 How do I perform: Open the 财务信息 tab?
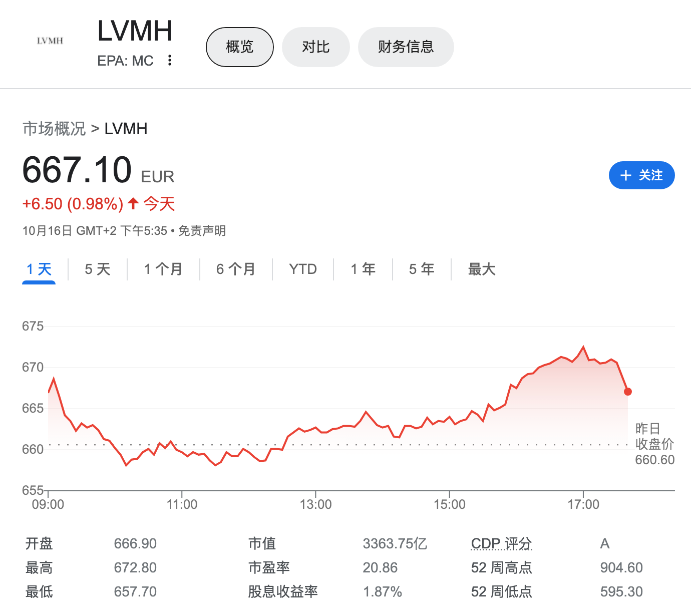(x=406, y=47)
